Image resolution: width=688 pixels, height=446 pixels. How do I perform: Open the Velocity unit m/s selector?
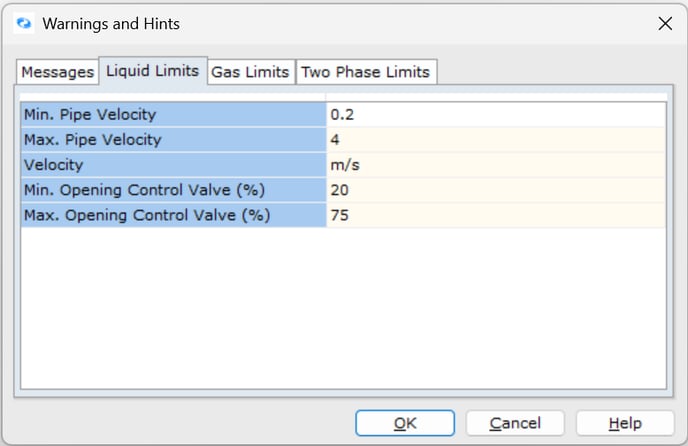[x=495, y=165]
